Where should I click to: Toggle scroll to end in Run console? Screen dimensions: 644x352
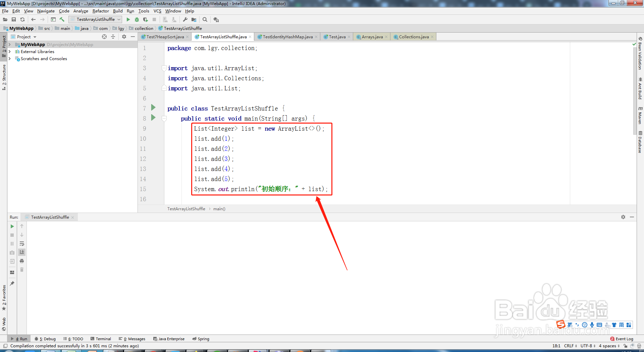coord(22,252)
